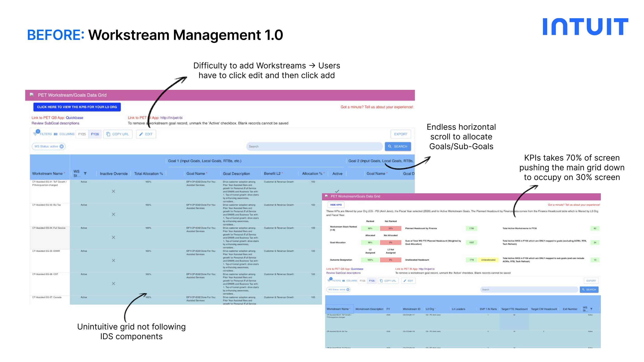Click L3 Org column header

[430, 309]
